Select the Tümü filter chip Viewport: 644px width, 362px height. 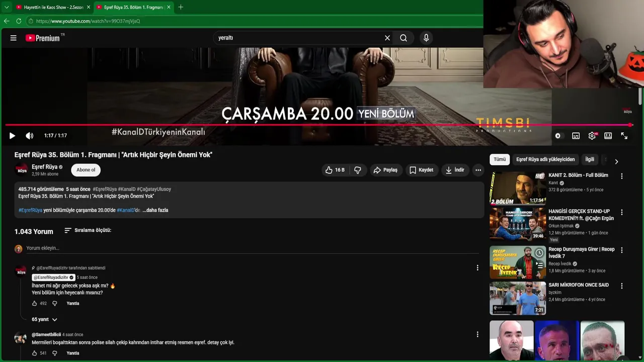(x=500, y=159)
